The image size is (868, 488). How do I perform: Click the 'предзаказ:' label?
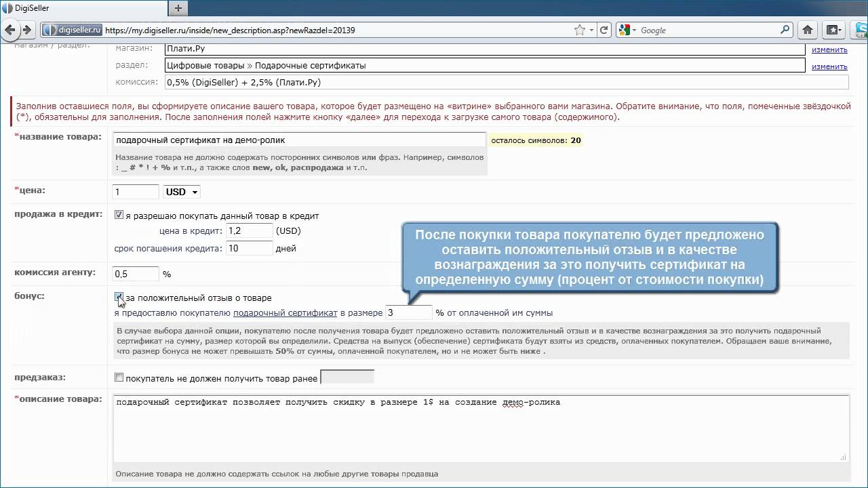(x=40, y=377)
